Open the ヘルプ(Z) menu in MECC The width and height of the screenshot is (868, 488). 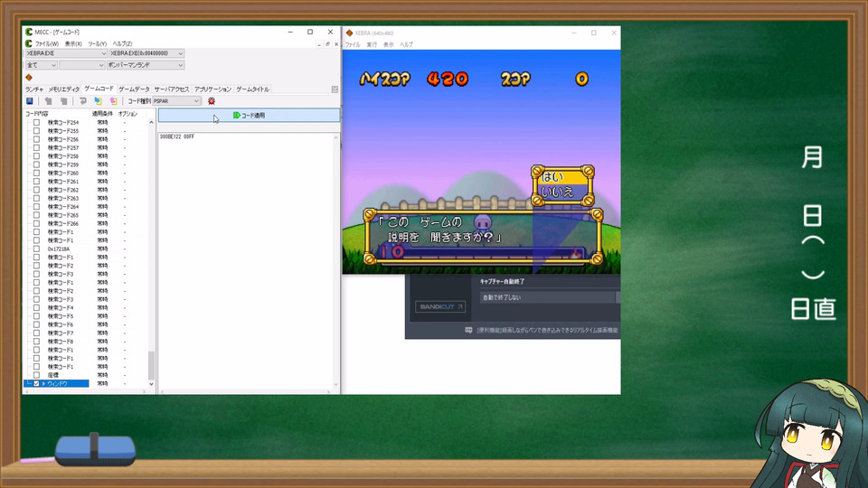click(x=122, y=43)
